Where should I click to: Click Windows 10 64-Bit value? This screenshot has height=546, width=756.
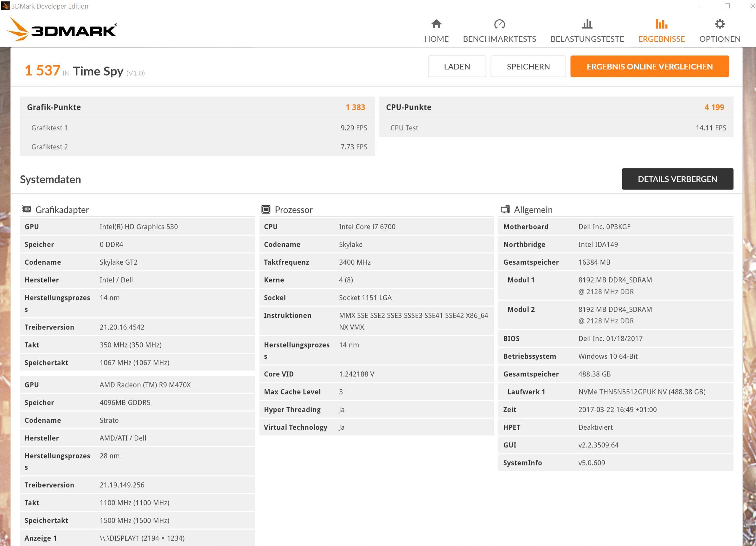click(x=608, y=356)
